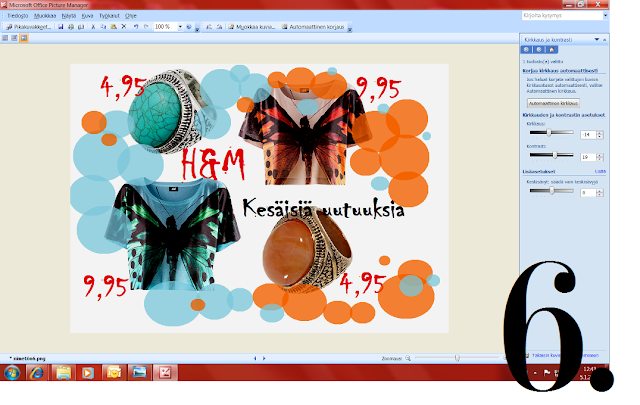This screenshot has height=405, width=640.
Task: Click the Keskisävyt value field showing 0
Action: [x=588, y=193]
